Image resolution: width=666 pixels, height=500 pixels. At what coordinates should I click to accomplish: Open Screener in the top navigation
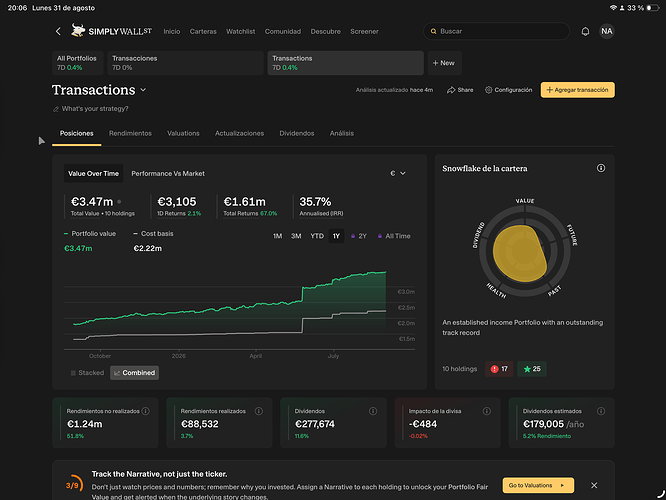point(364,31)
